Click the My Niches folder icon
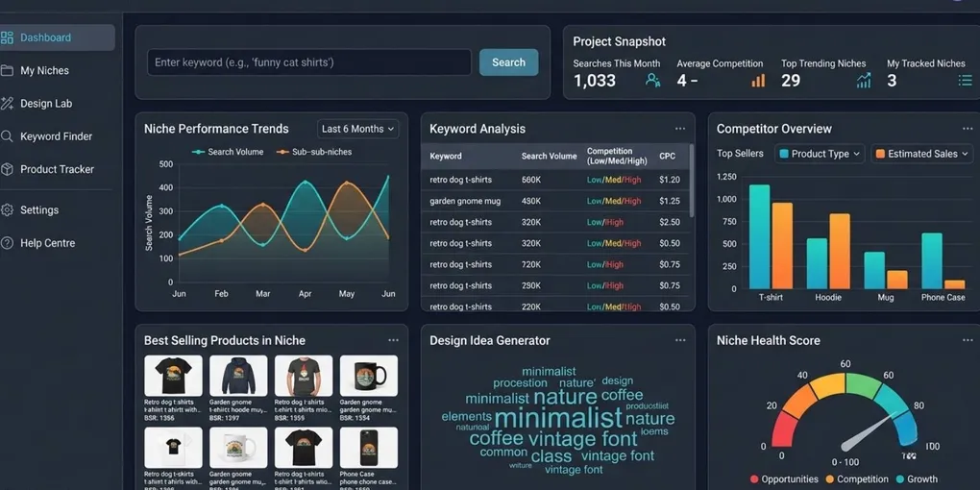Screen dimensions: 980x490 click(7, 71)
